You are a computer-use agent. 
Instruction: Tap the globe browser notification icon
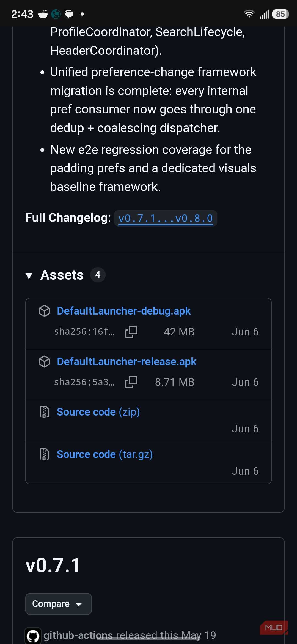pos(56,14)
